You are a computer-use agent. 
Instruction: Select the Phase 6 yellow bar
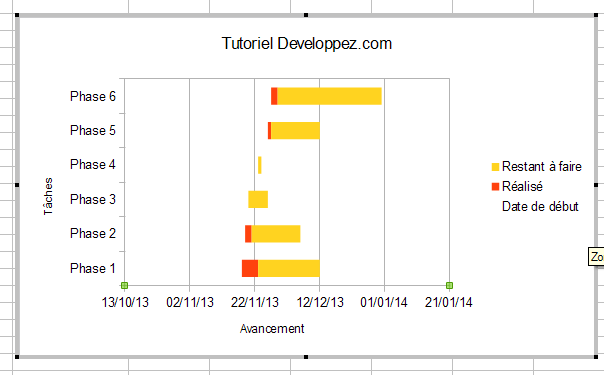(329, 96)
